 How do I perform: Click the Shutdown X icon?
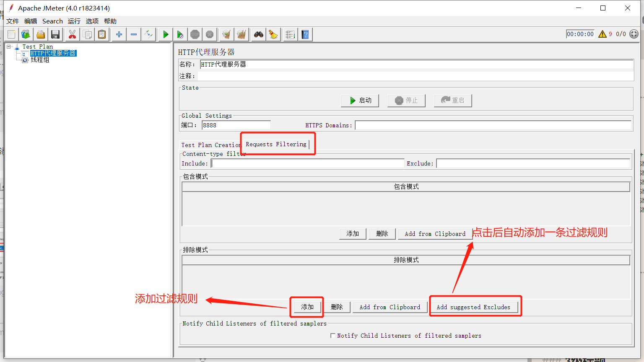[x=210, y=34]
